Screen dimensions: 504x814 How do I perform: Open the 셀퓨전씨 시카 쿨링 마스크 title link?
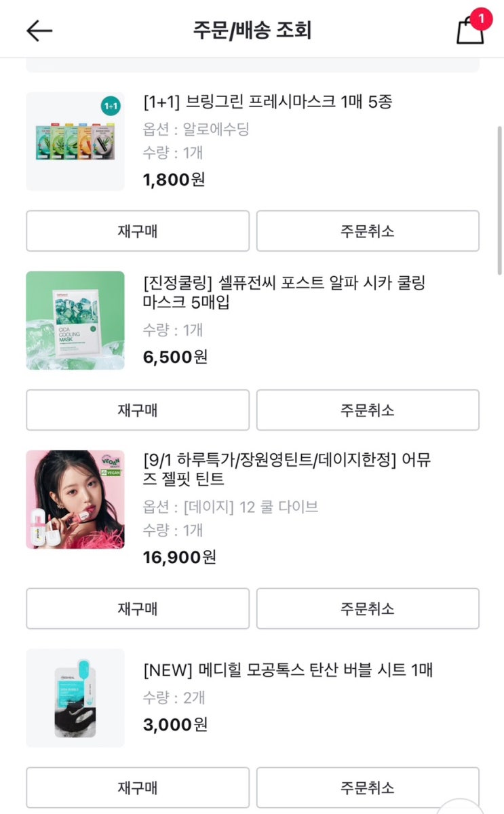[285, 292]
